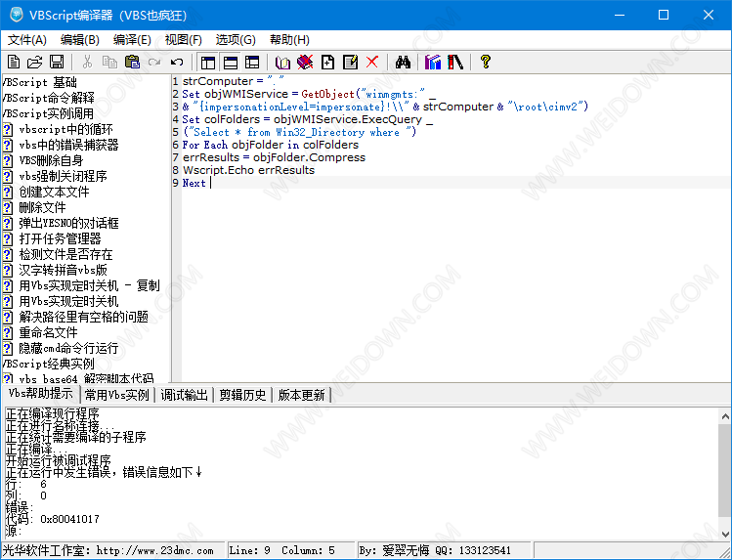Select vbs强制关闭程序 item
The height and width of the screenshot is (560, 732).
[x=63, y=176]
